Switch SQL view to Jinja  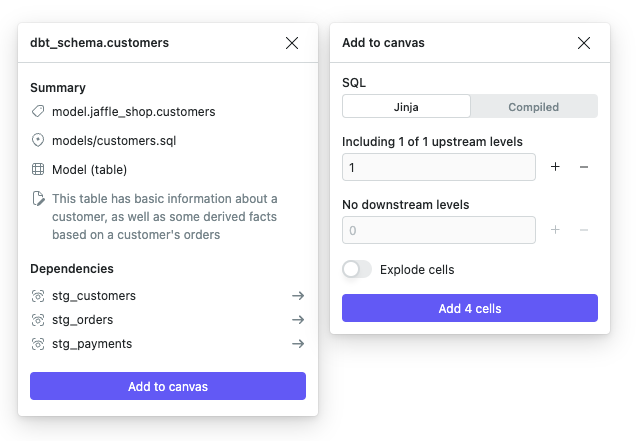tap(406, 107)
